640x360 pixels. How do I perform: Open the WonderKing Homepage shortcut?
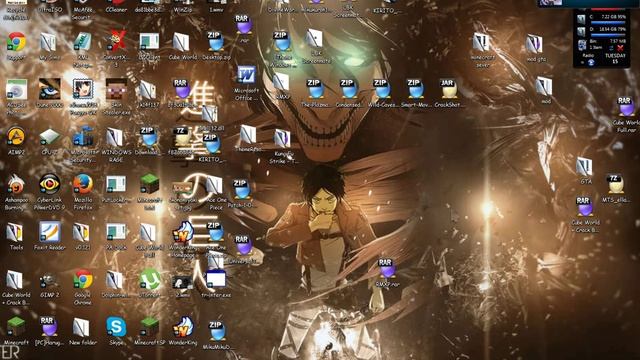pyautogui.click(x=183, y=232)
